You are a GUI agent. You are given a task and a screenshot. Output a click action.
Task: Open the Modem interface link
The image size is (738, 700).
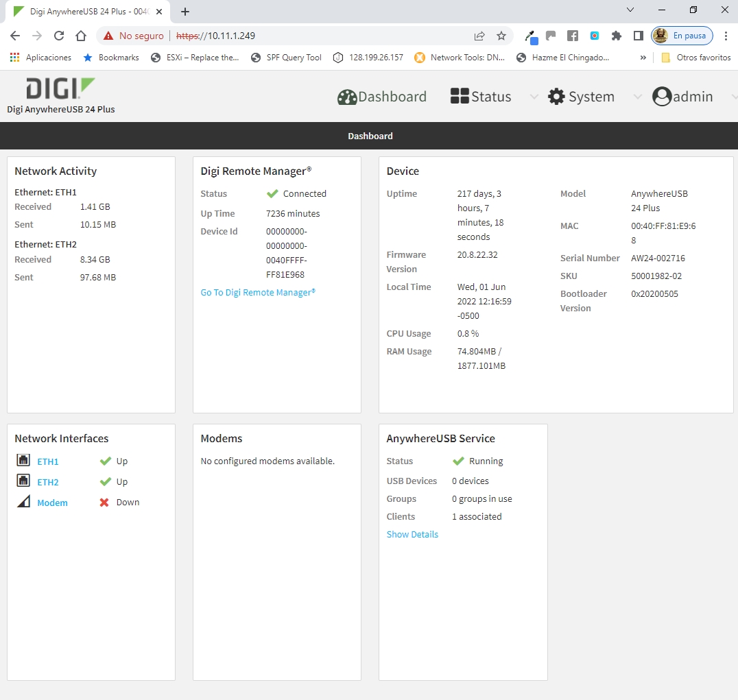pos(52,503)
